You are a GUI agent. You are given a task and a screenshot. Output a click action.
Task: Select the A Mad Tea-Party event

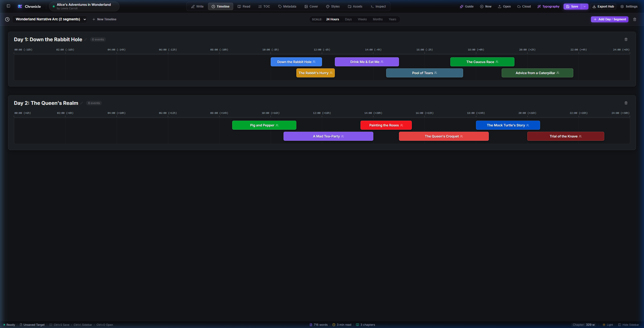tap(328, 136)
